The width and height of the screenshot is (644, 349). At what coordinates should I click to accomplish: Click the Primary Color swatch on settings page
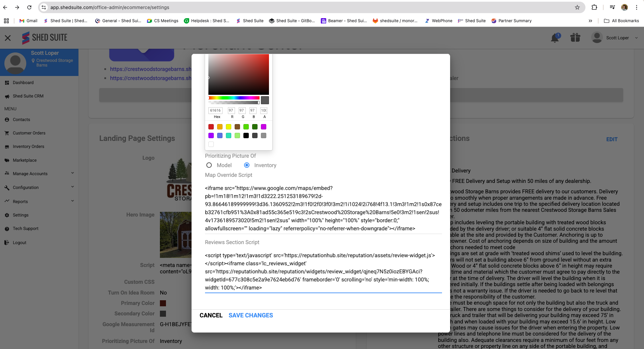(x=163, y=303)
